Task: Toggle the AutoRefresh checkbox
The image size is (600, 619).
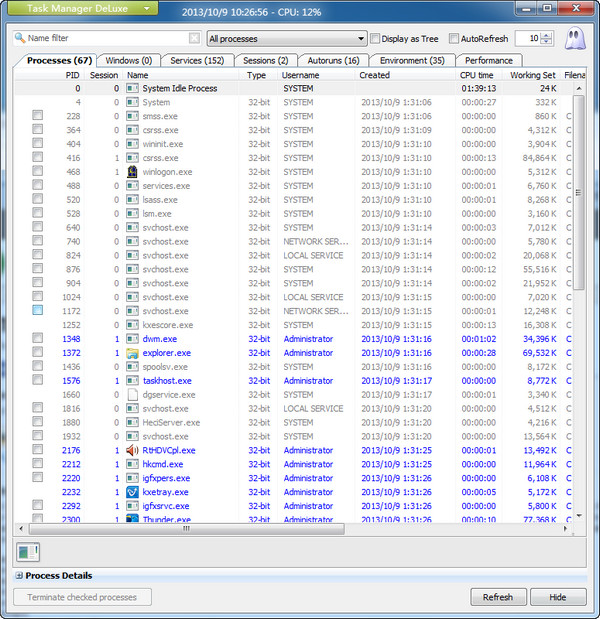Action: pyautogui.click(x=455, y=39)
